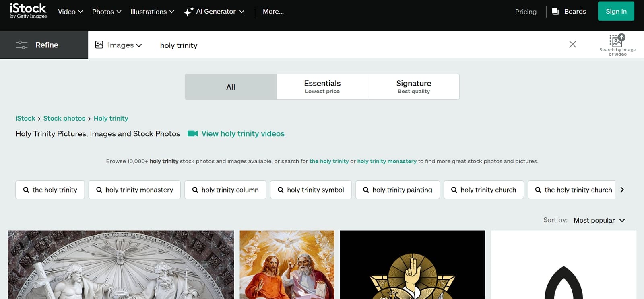Choose the 'holy trinity church' suggestion
644x299 pixels.
484,190
